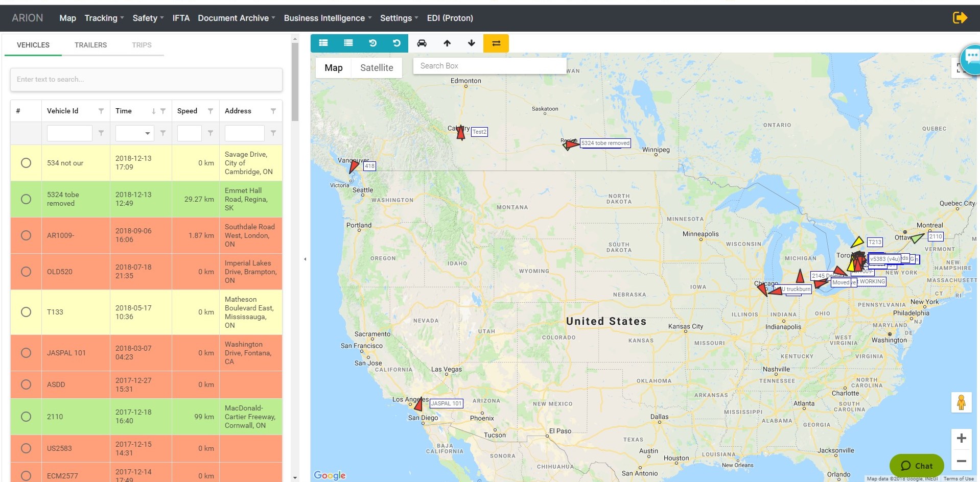Open the Safety dropdown menu
The width and height of the screenshot is (980, 482).
click(x=148, y=18)
